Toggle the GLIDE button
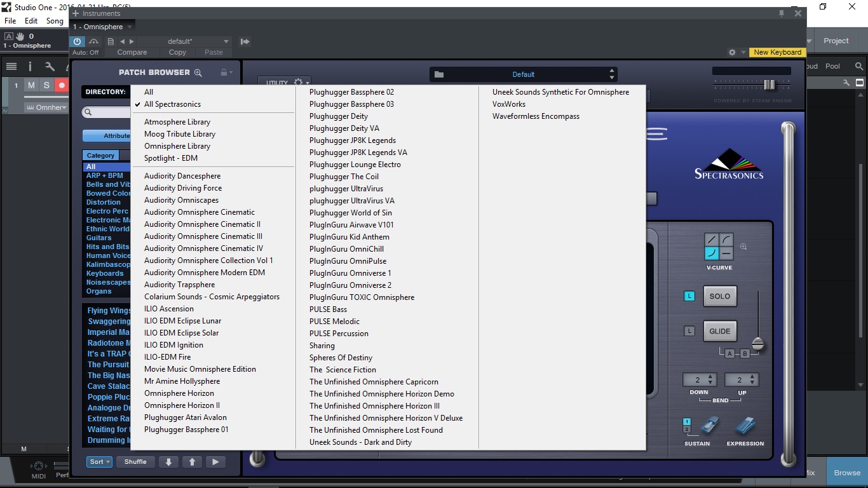Viewport: 868px width, 488px height. click(x=720, y=331)
